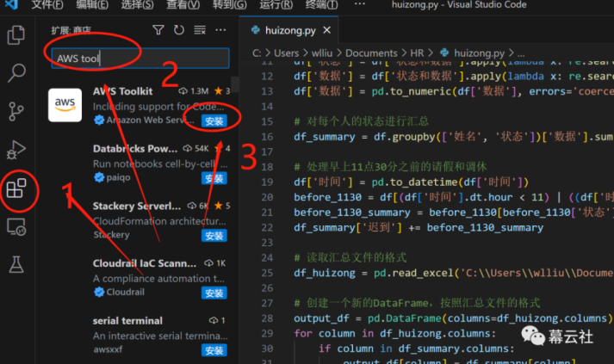Select the huizong.py editor tab

pyautogui.click(x=289, y=30)
